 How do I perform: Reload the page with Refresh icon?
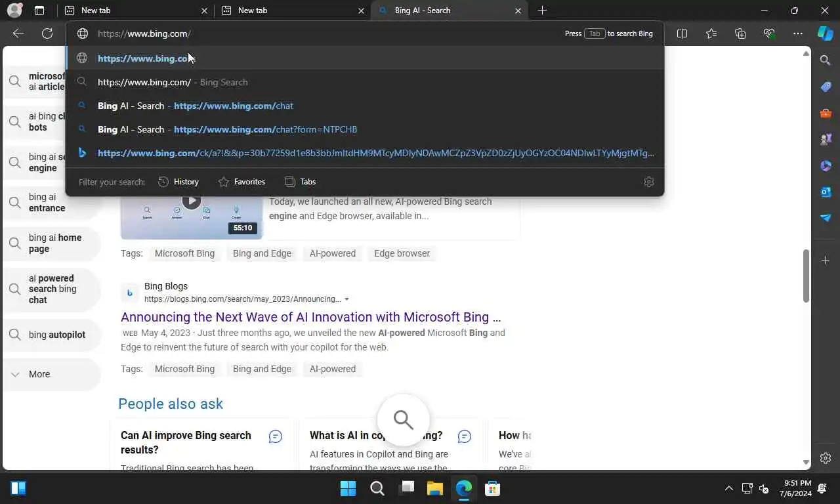[47, 33]
